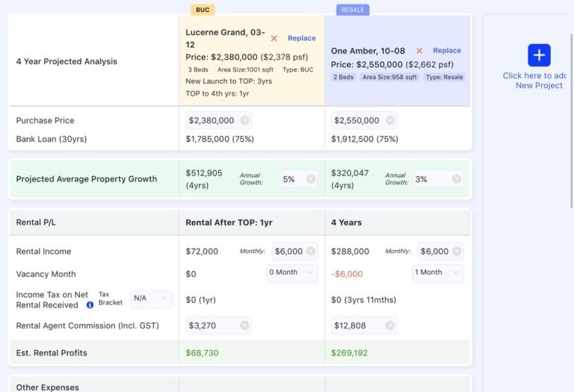Select the $320,047 projected growth value
Image resolution: width=574 pixels, height=392 pixels.
350,173
